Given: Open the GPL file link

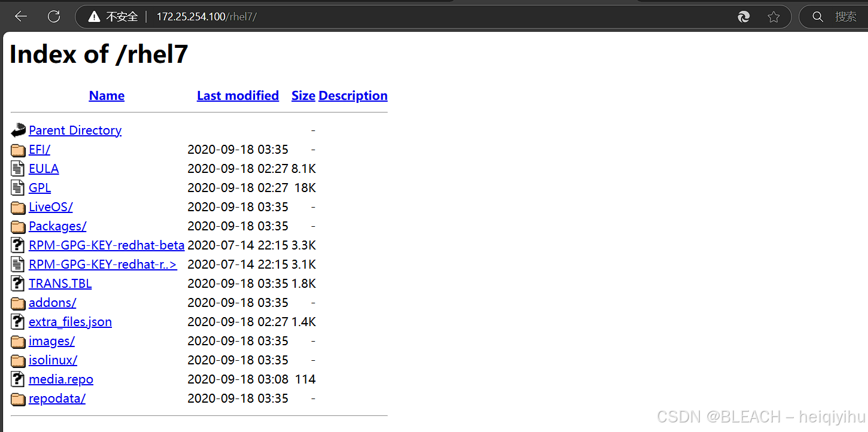Looking at the screenshot, I should click(x=40, y=188).
